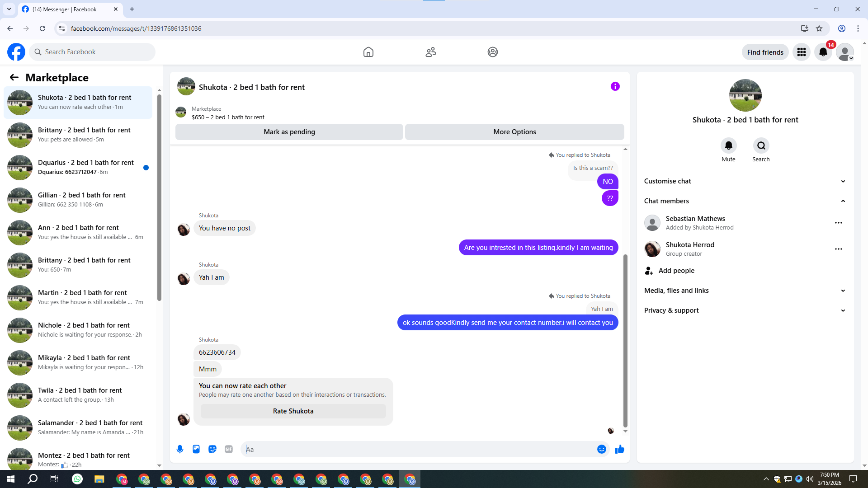Click the phone number 6623606734 message
This screenshot has height=488, width=868.
pyautogui.click(x=217, y=352)
